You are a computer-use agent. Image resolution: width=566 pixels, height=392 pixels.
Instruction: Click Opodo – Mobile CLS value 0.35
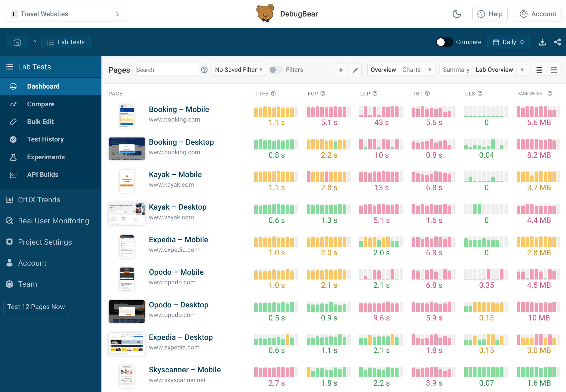[x=486, y=285]
